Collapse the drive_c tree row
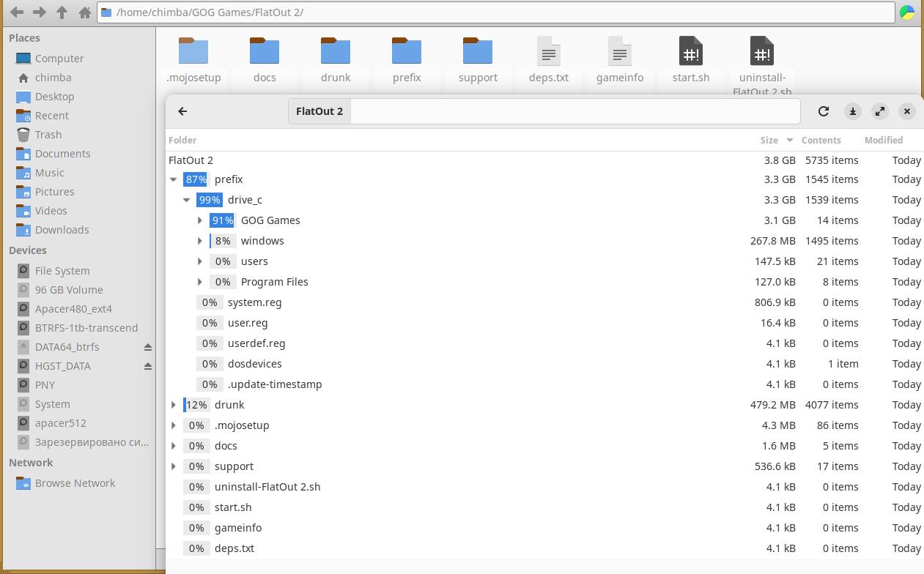This screenshot has width=924, height=574. click(x=187, y=200)
